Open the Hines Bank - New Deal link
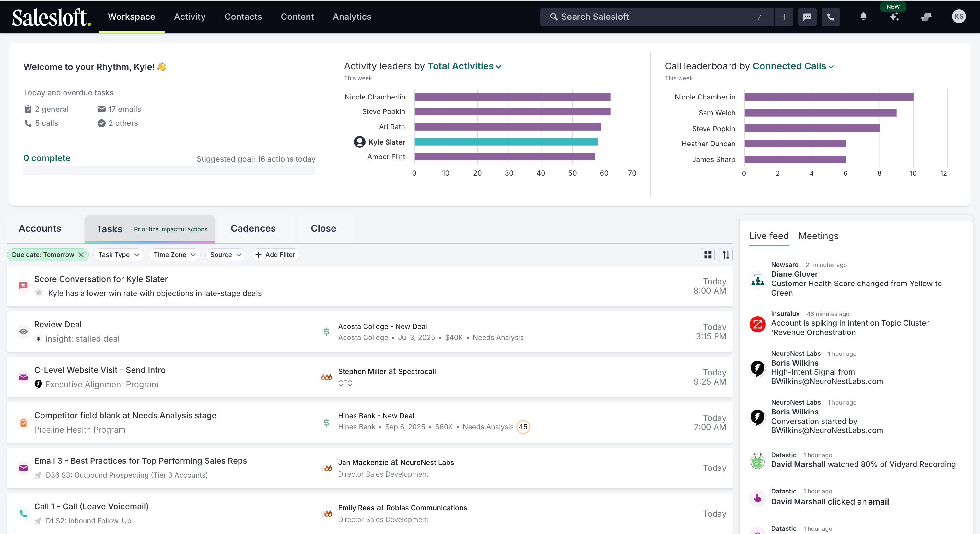Viewport: 980px width, 534px height. (x=376, y=416)
